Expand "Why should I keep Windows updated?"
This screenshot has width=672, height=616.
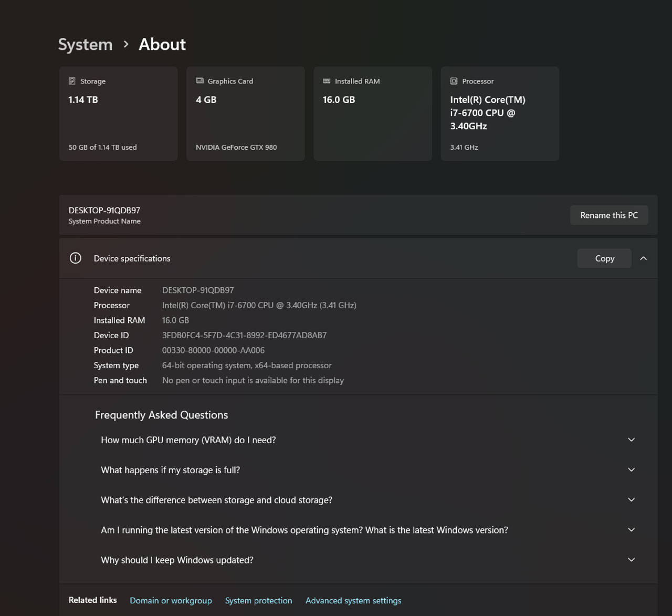[631, 560]
